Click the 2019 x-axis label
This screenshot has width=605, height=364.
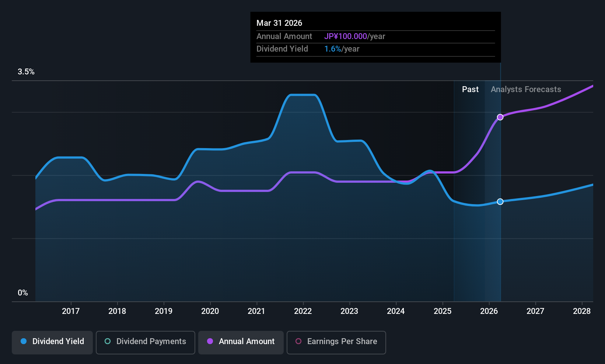164,311
